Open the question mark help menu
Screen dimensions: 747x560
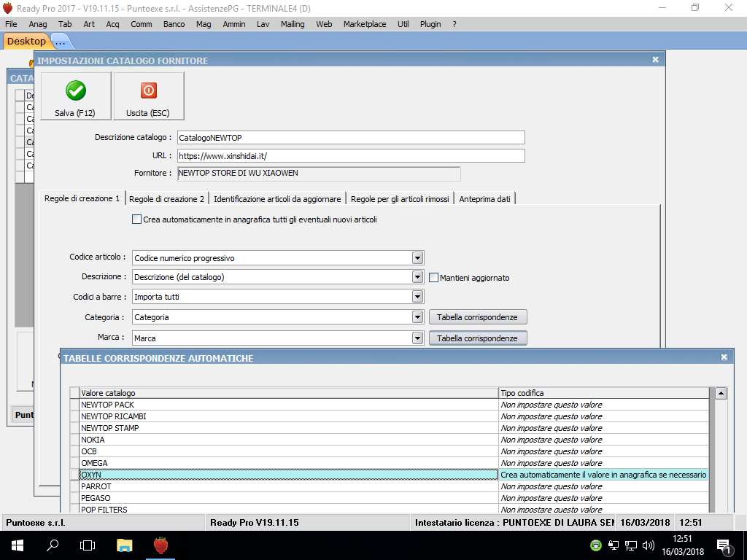coord(454,24)
